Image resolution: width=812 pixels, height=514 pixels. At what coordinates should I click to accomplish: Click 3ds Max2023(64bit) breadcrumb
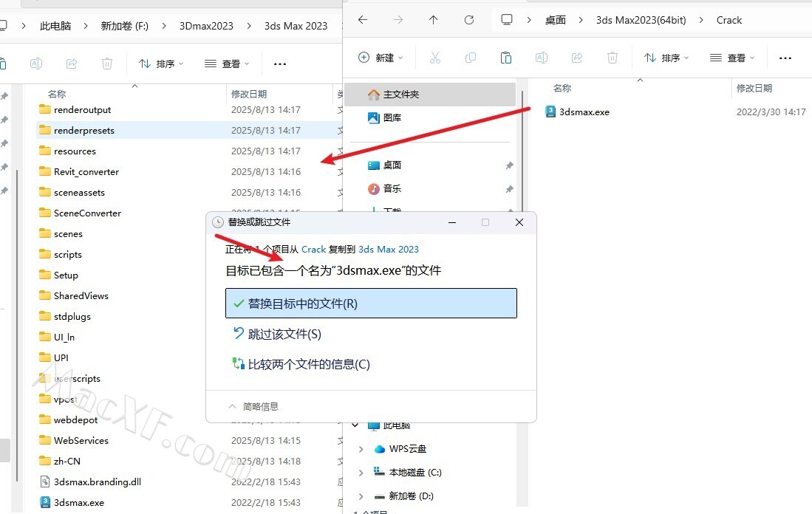point(641,20)
